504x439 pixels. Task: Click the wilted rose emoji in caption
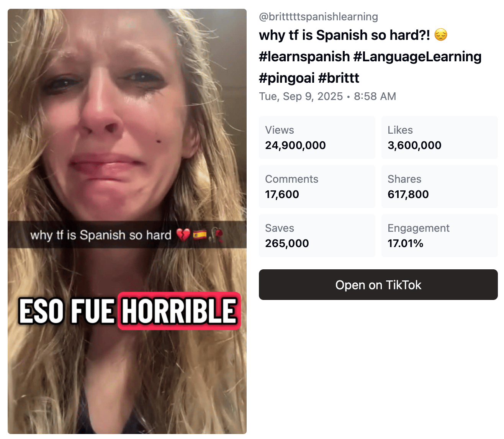(217, 234)
